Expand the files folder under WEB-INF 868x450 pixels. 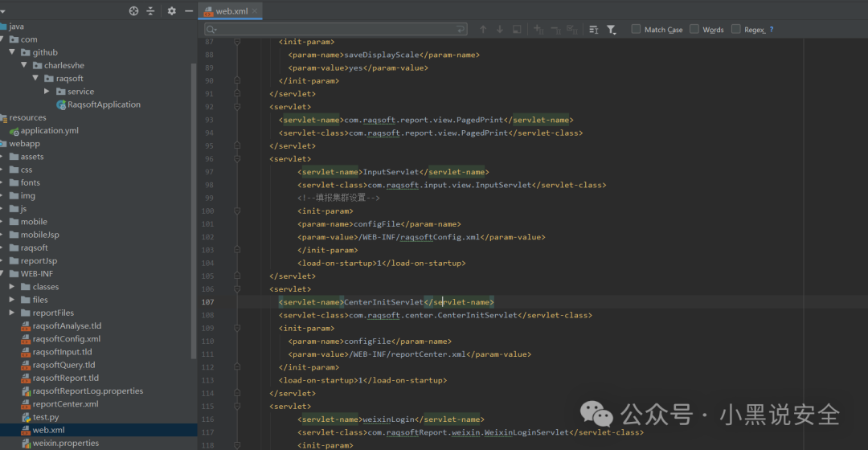tap(12, 300)
